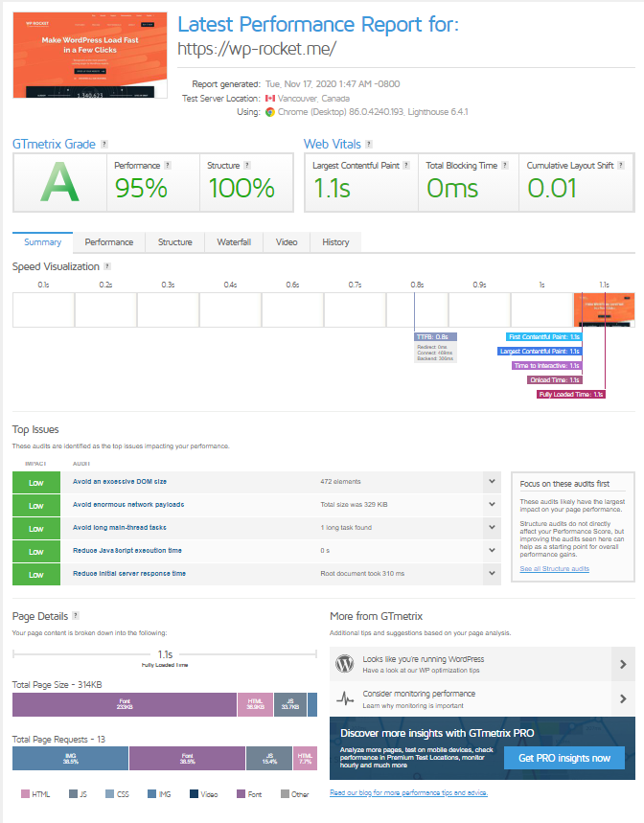This screenshot has width=644, height=823.
Task: Click the Canada flag icon
Action: click(x=270, y=98)
